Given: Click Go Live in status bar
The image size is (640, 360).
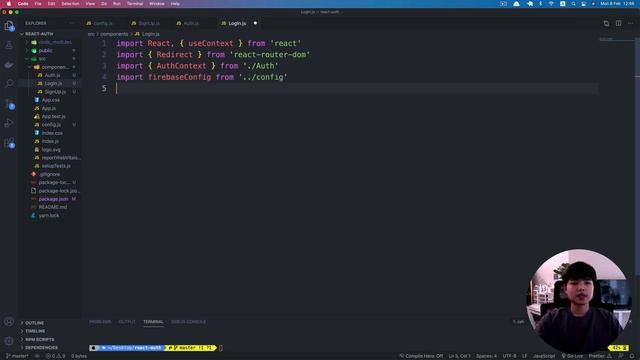Looking at the screenshot, I should point(572,356).
